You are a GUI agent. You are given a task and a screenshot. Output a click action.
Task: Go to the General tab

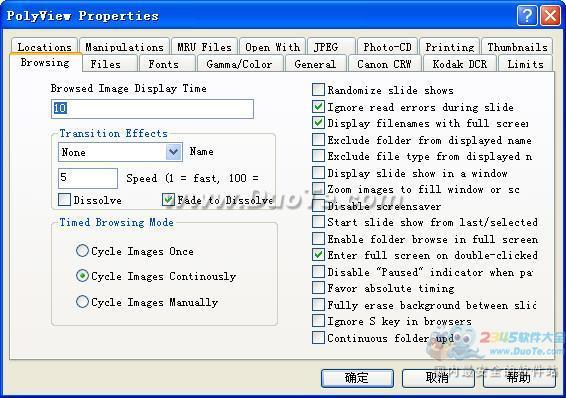(316, 64)
